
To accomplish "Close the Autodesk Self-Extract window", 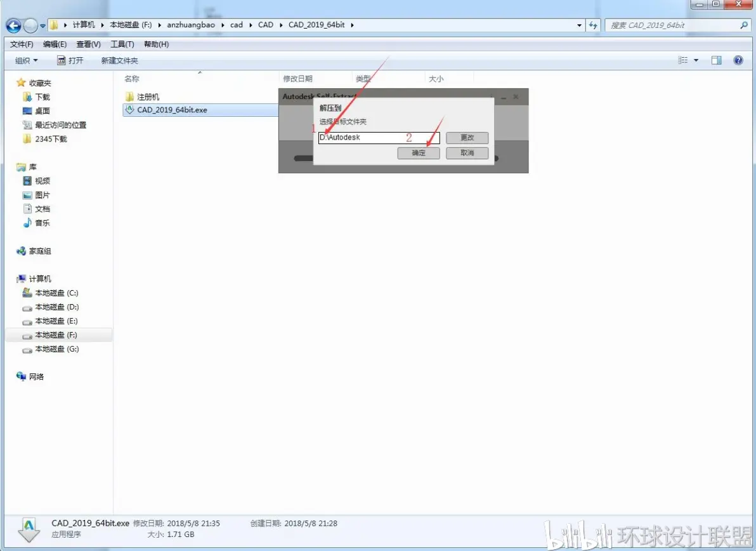I will click(x=516, y=97).
